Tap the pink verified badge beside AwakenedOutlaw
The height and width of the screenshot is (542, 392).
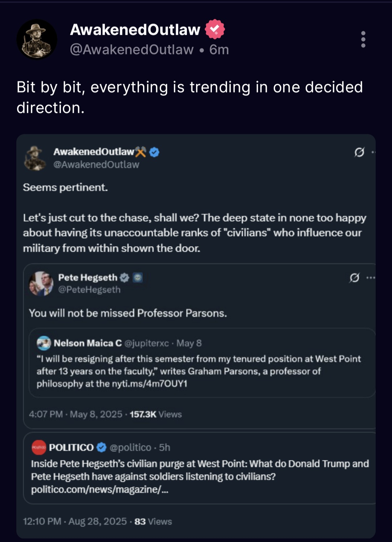215,29
